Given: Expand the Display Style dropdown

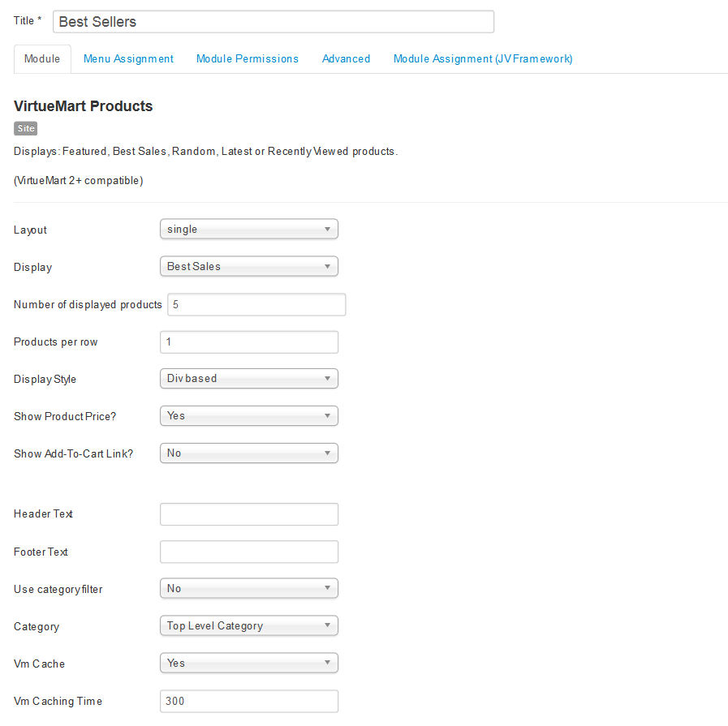Looking at the screenshot, I should pyautogui.click(x=249, y=379).
